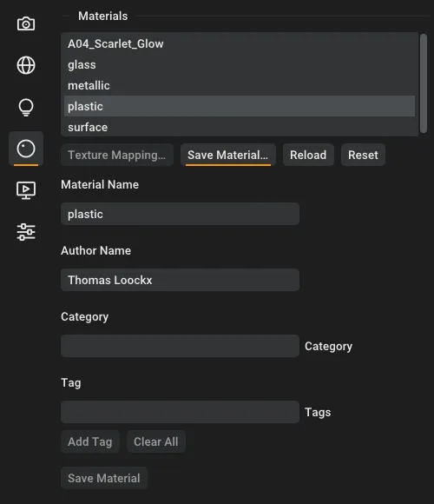Open the lighting bulb sidebar icon

pyautogui.click(x=26, y=107)
